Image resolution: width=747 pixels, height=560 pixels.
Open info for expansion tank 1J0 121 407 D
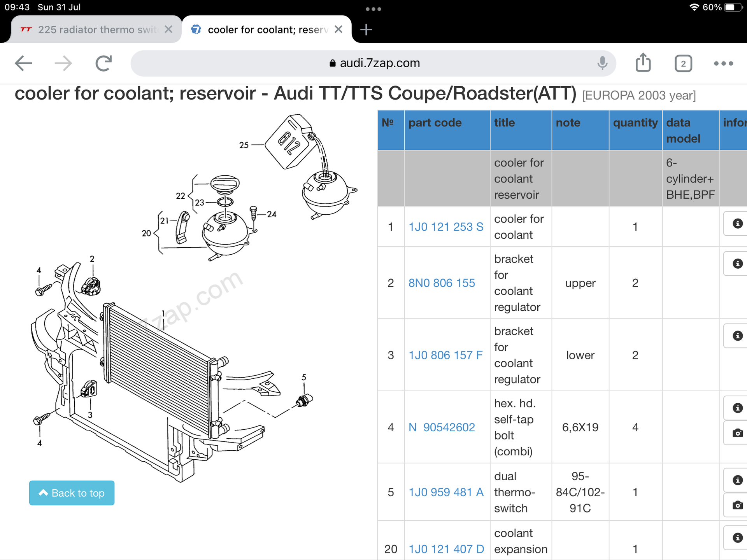click(737, 538)
